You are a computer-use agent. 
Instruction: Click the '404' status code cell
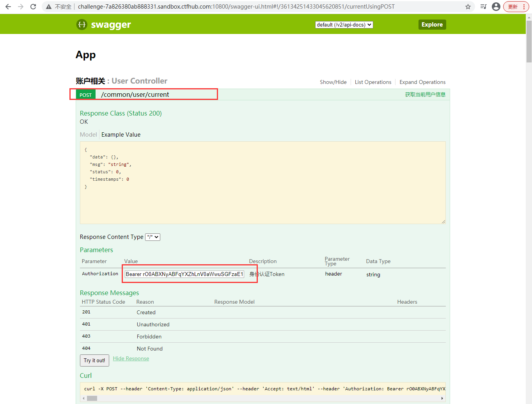tap(86, 348)
